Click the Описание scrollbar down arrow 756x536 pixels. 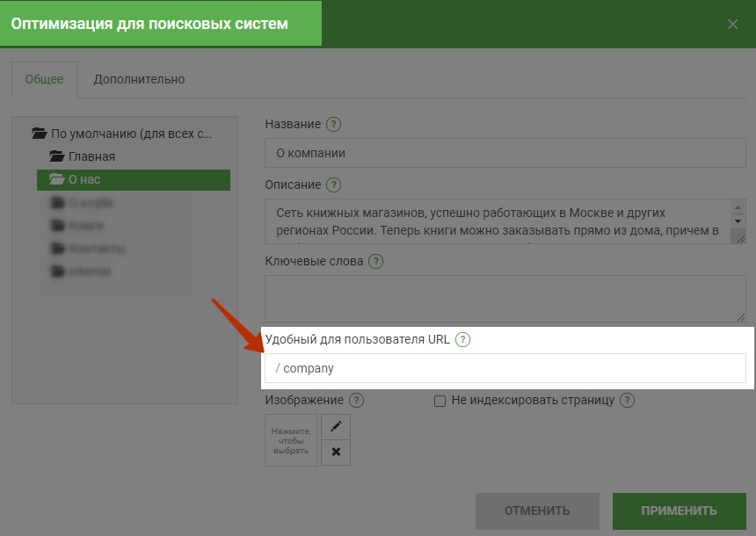click(x=738, y=221)
